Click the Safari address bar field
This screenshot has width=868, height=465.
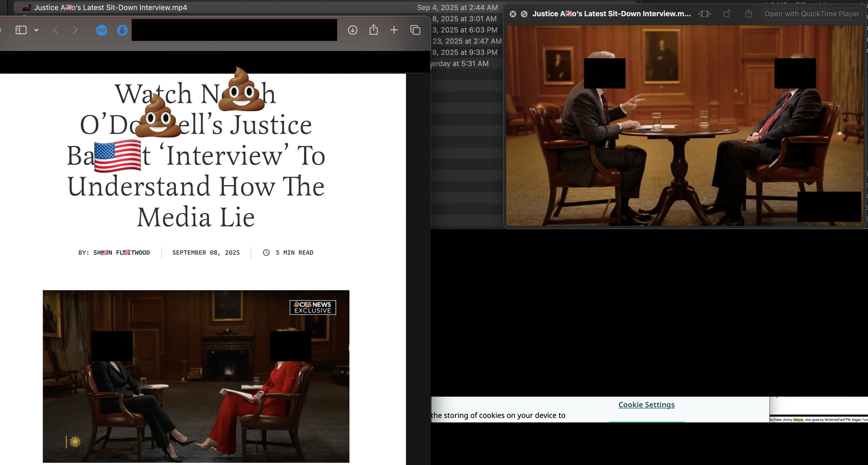[234, 30]
